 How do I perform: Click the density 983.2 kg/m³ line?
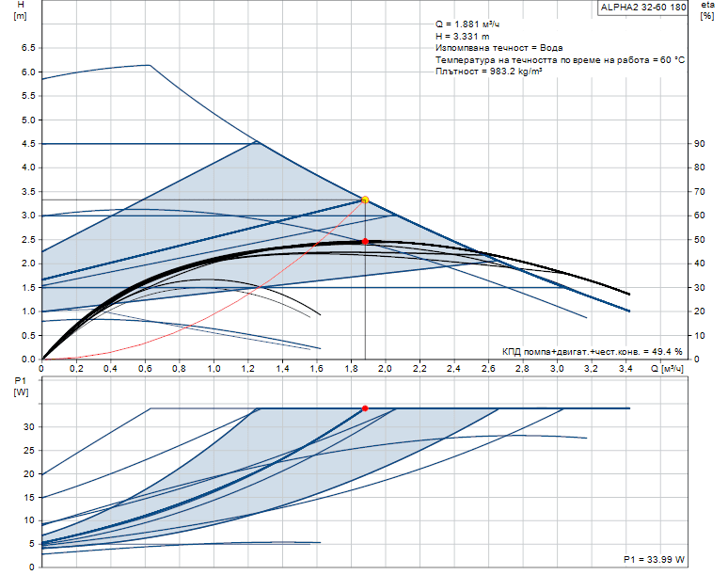489,71
